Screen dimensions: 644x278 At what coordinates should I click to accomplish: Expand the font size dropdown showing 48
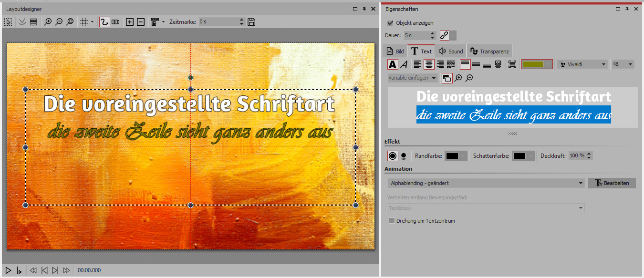tap(623, 64)
